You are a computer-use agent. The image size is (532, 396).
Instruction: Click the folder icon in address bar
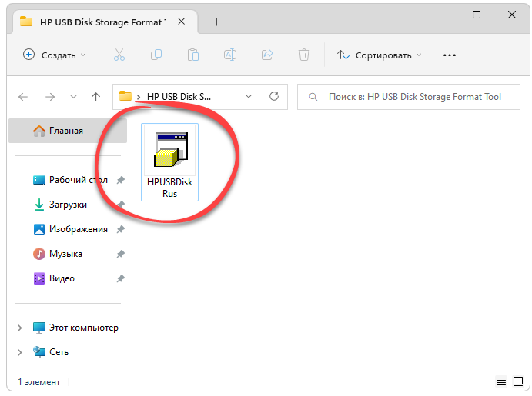click(125, 96)
